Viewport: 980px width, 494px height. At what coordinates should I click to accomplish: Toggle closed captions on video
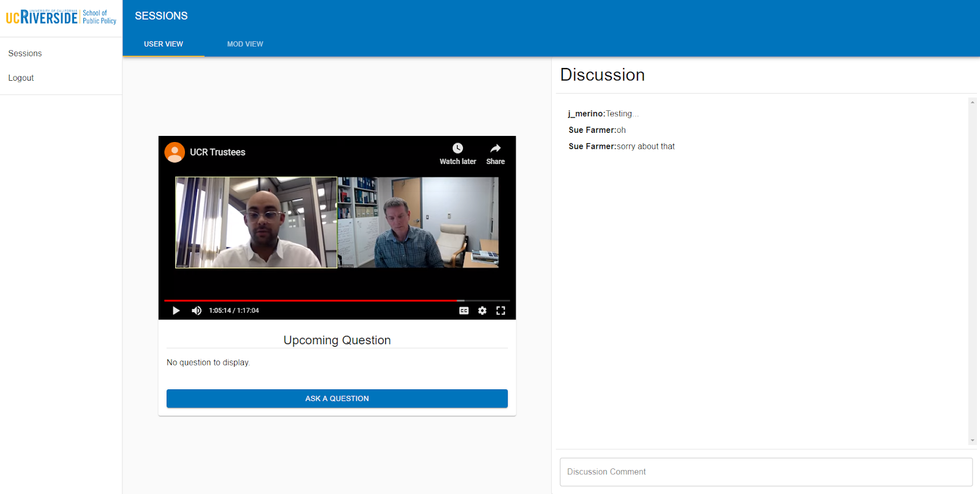pyautogui.click(x=464, y=310)
